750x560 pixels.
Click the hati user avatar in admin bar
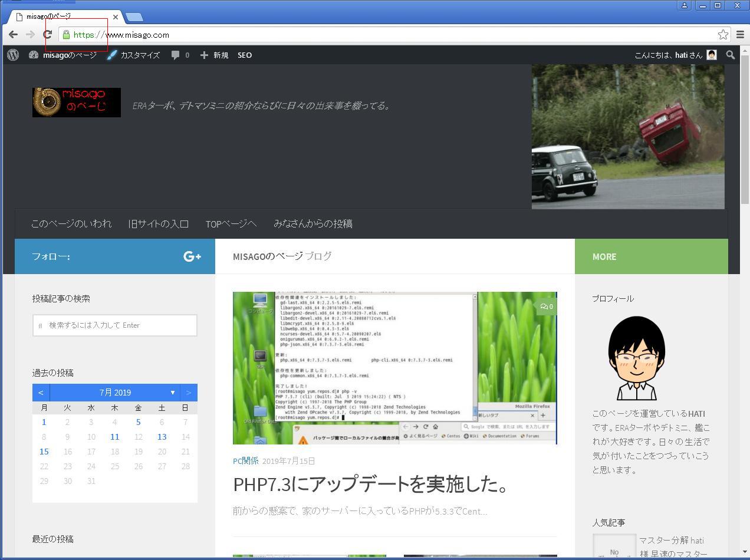tap(712, 55)
